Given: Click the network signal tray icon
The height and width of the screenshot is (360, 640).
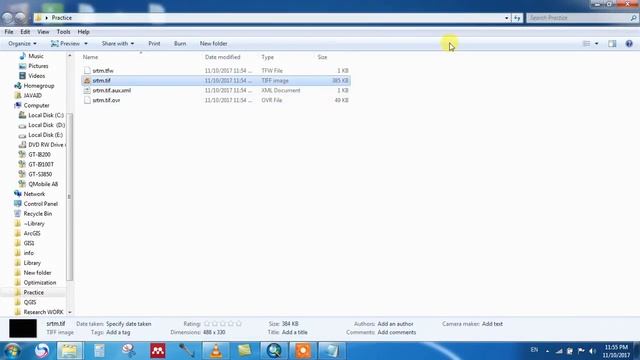Looking at the screenshot, I should 559,351.
